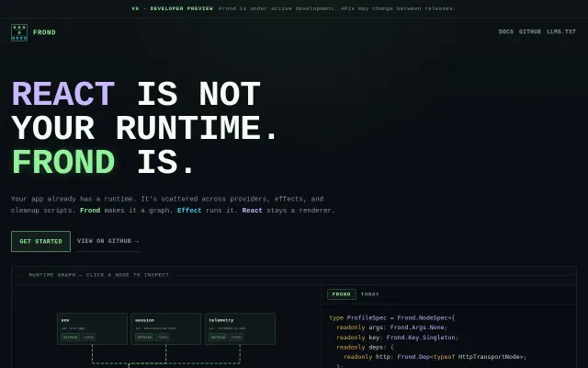Click the SERVICE tag on the telemetry node
The image size is (588, 368).
click(x=219, y=338)
